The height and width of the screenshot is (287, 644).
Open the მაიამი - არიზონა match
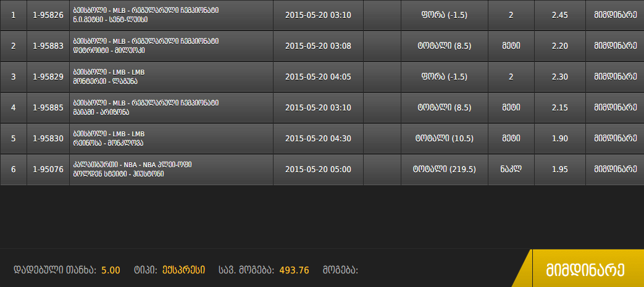click(x=101, y=112)
